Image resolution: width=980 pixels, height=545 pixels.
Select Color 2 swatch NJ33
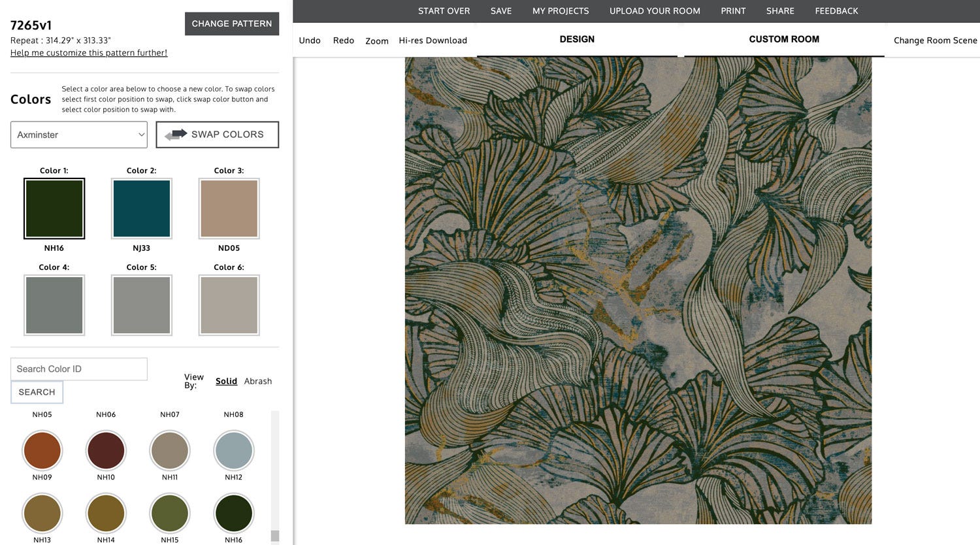tap(142, 208)
